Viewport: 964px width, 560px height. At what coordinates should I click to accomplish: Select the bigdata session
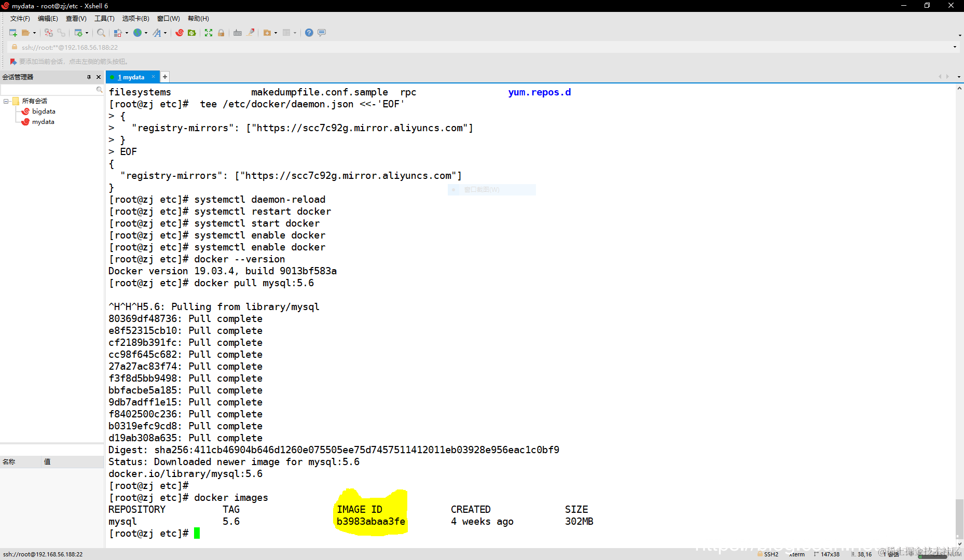click(44, 111)
